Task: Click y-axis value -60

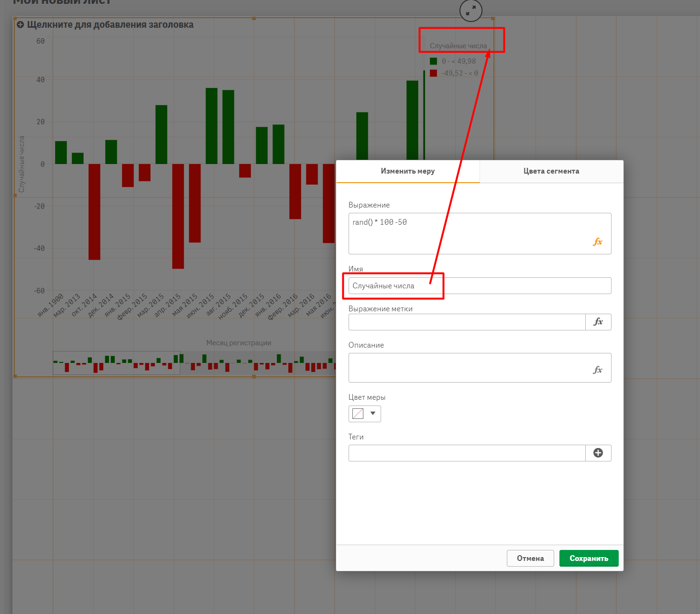Action: pos(39,291)
